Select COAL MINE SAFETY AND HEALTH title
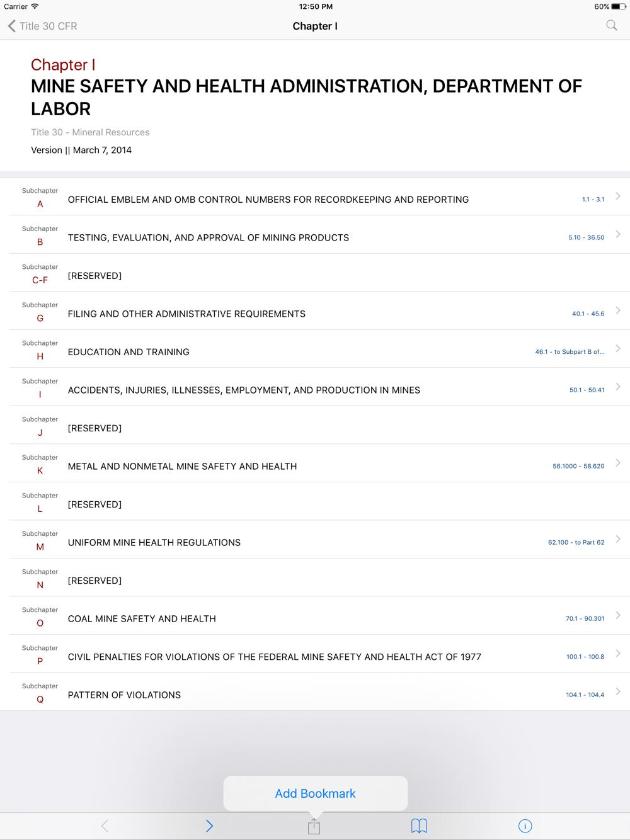 click(x=142, y=618)
